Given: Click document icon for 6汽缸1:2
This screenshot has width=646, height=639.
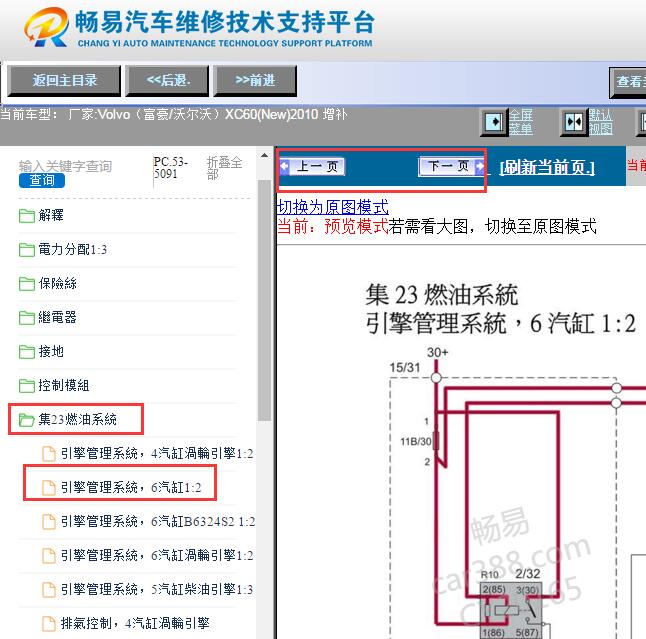Looking at the screenshot, I should 49,488.
